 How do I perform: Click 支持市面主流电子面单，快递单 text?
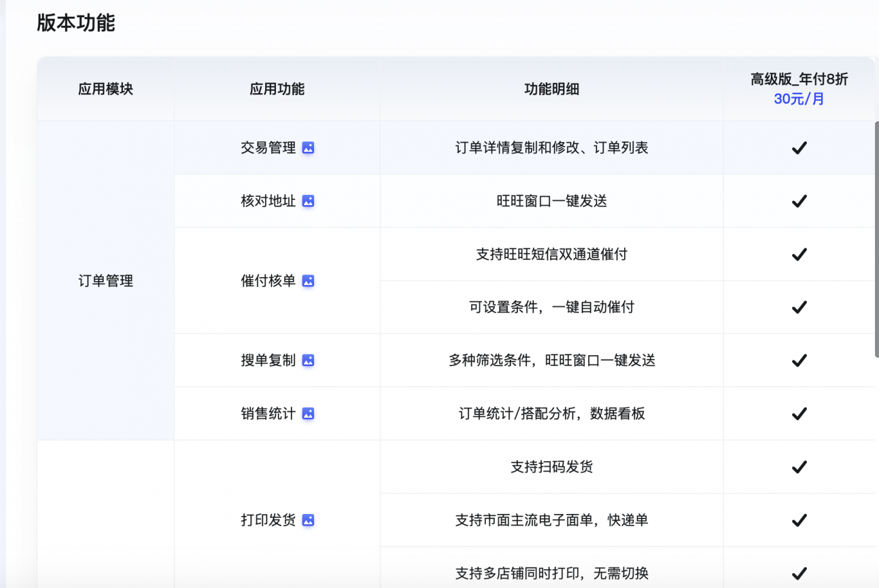click(551, 520)
